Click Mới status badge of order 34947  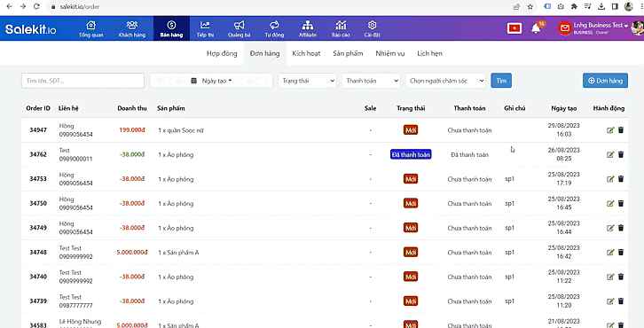pos(411,130)
